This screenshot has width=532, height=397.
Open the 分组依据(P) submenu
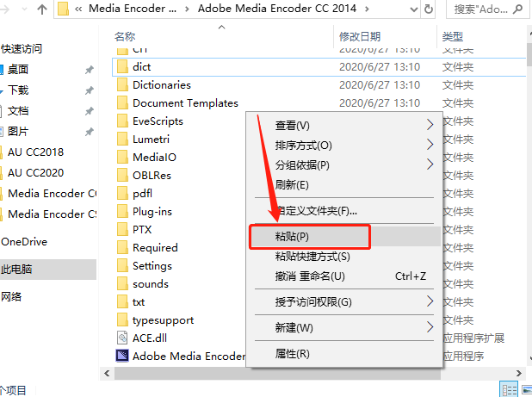(x=344, y=165)
